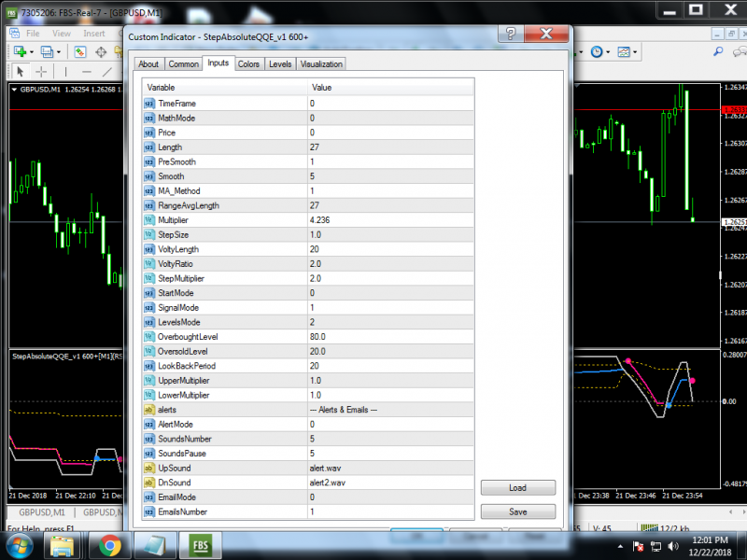Click the search magnifier icon
This screenshot has width=747, height=560.
718,51
